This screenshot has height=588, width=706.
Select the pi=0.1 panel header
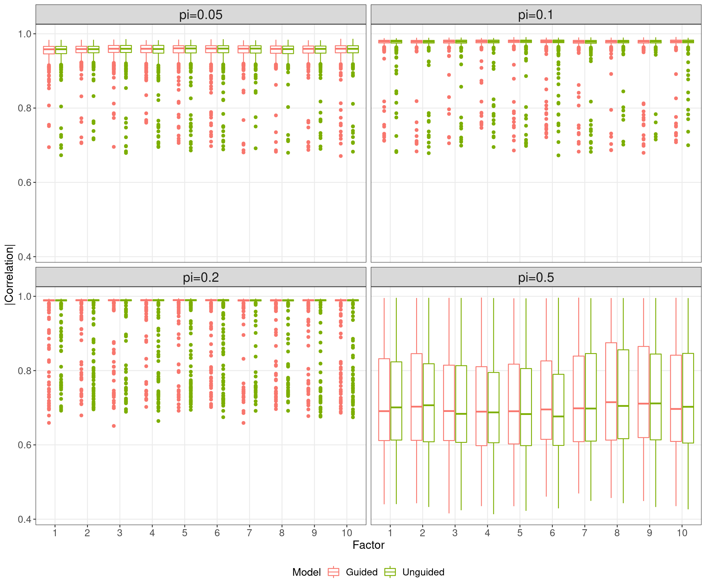tap(536, 14)
